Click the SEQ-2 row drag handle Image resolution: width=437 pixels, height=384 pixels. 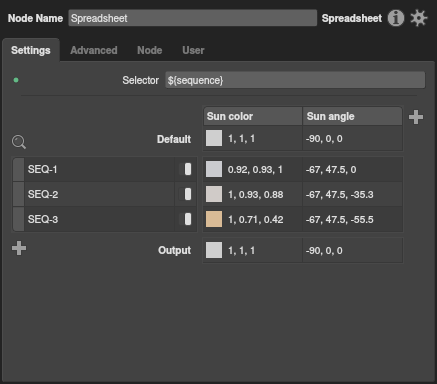coord(18,194)
